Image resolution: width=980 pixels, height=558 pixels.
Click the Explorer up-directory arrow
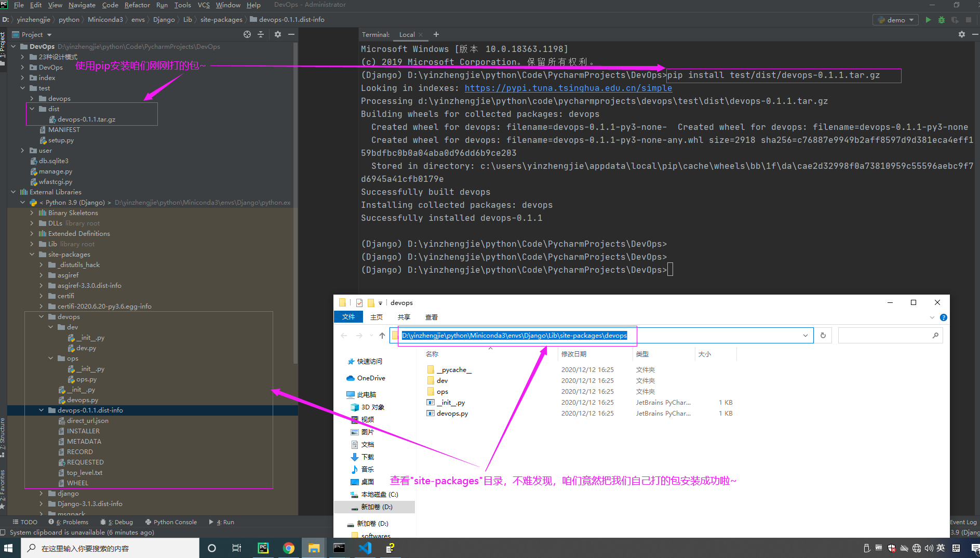coord(382,336)
